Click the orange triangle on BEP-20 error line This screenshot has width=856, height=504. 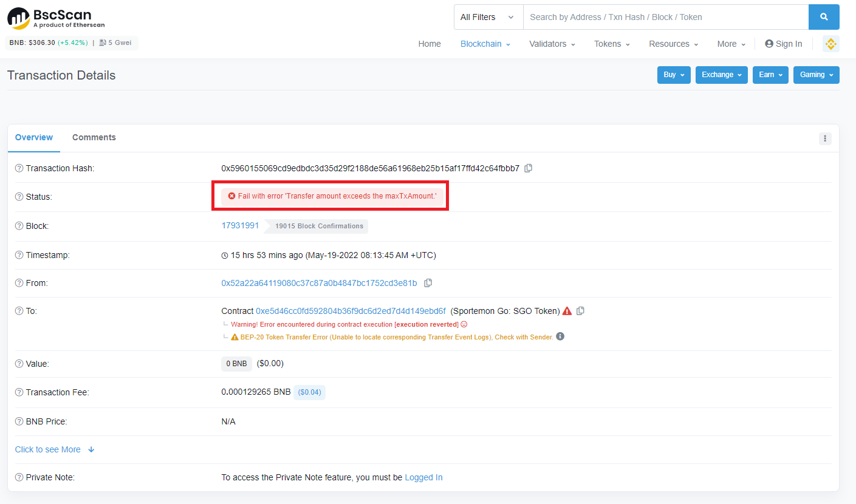click(x=235, y=337)
